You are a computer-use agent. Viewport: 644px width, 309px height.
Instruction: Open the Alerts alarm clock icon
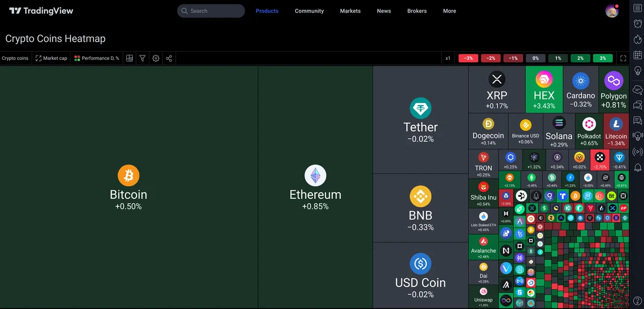(x=637, y=24)
